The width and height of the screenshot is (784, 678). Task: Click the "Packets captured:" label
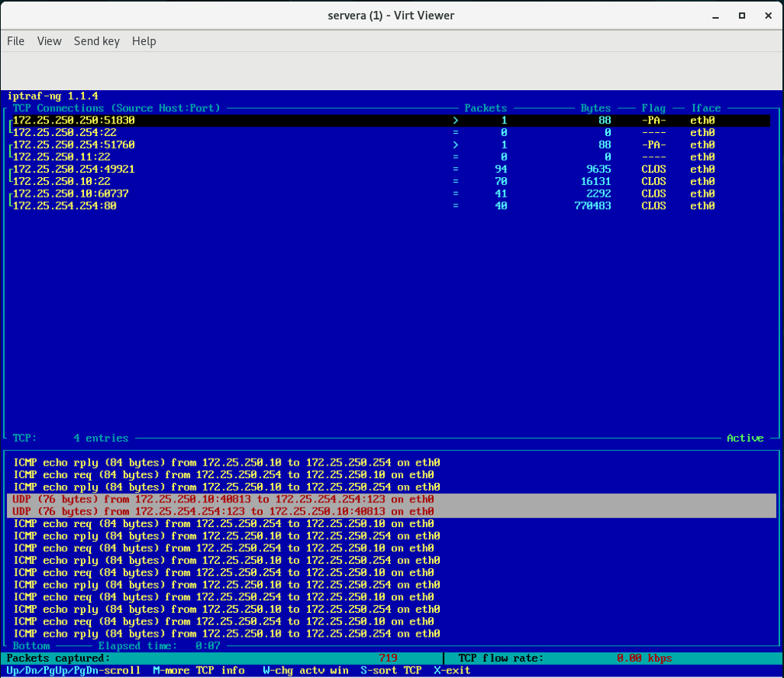[58, 659]
